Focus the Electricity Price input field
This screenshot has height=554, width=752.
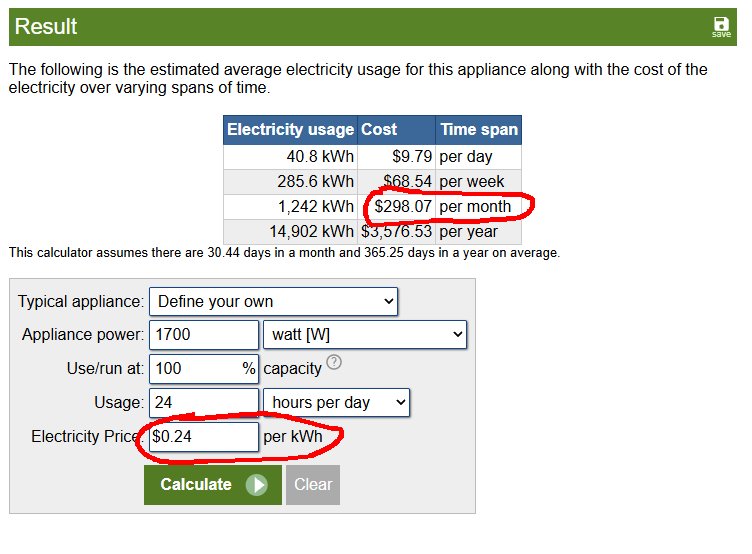tap(204, 437)
